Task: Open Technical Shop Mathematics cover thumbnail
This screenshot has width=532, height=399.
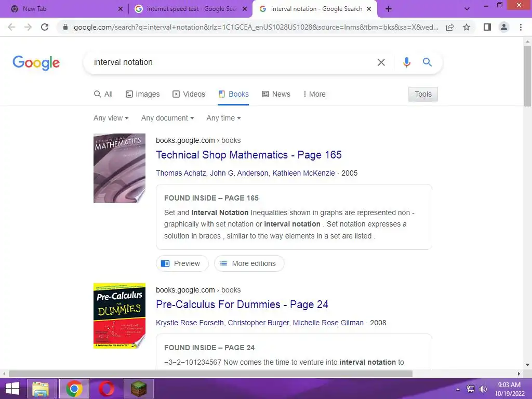Action: (x=119, y=168)
